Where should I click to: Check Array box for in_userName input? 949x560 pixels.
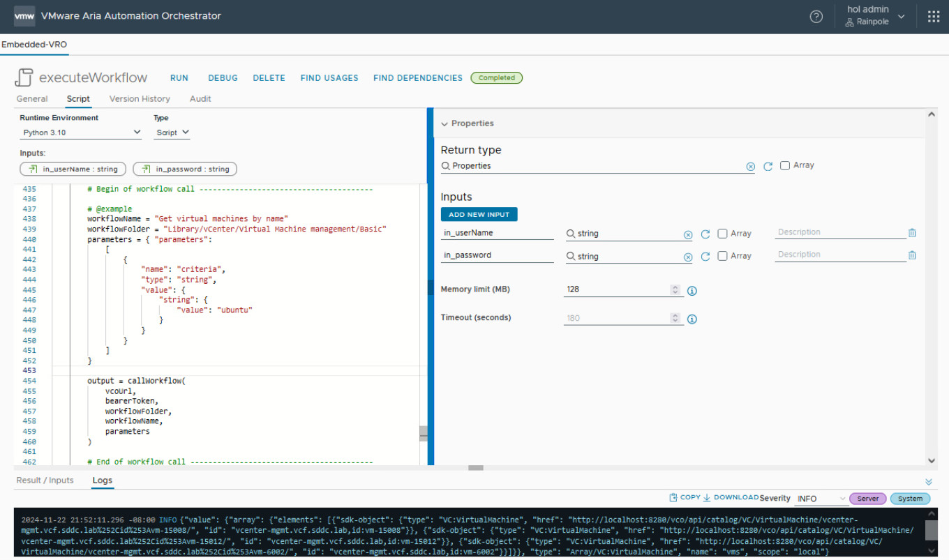[x=722, y=234]
